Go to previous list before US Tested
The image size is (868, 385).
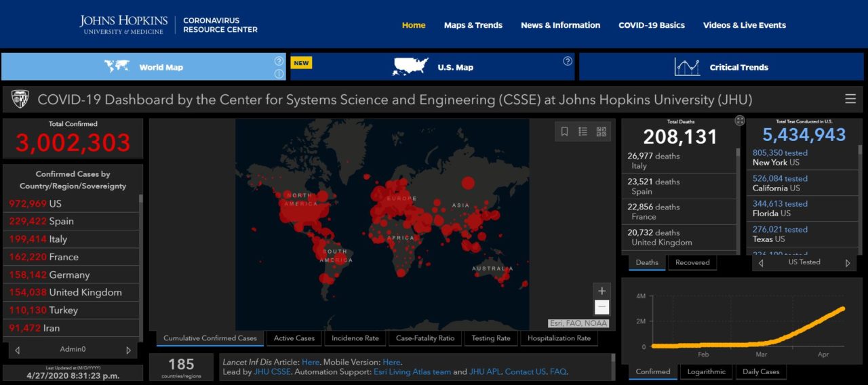click(x=761, y=262)
